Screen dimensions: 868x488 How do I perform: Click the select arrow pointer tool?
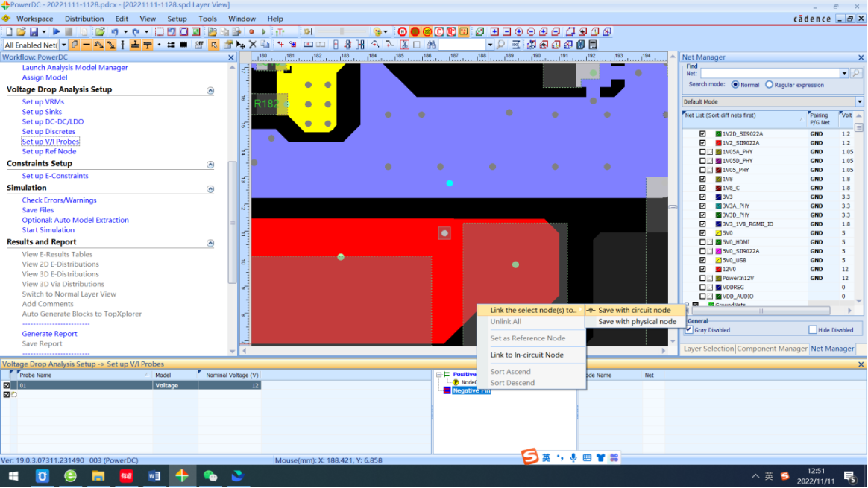[x=214, y=45]
